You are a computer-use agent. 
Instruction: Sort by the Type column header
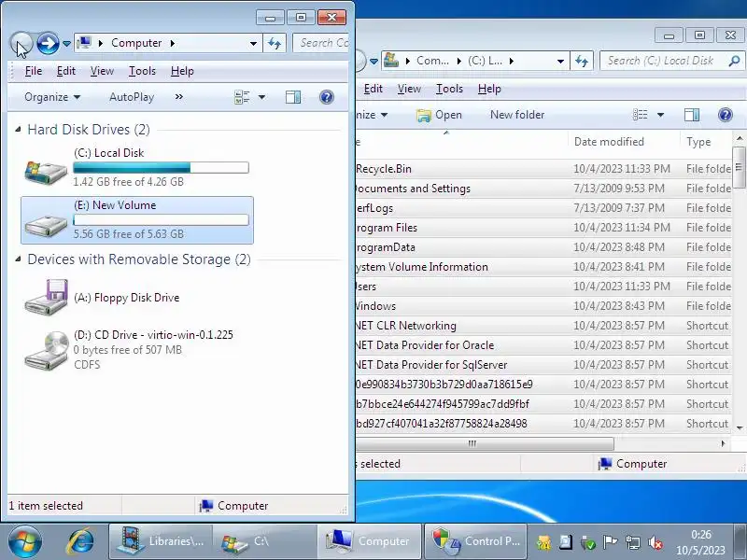point(707,142)
